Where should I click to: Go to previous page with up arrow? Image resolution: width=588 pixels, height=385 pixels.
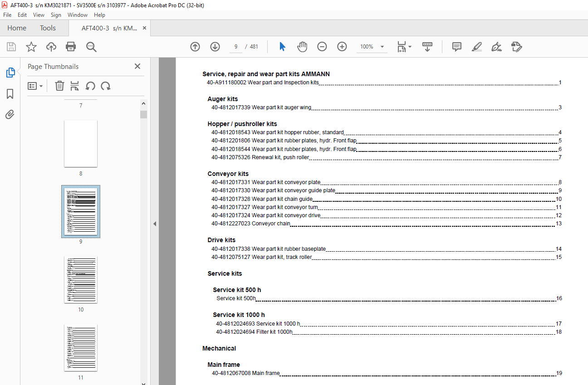(195, 47)
